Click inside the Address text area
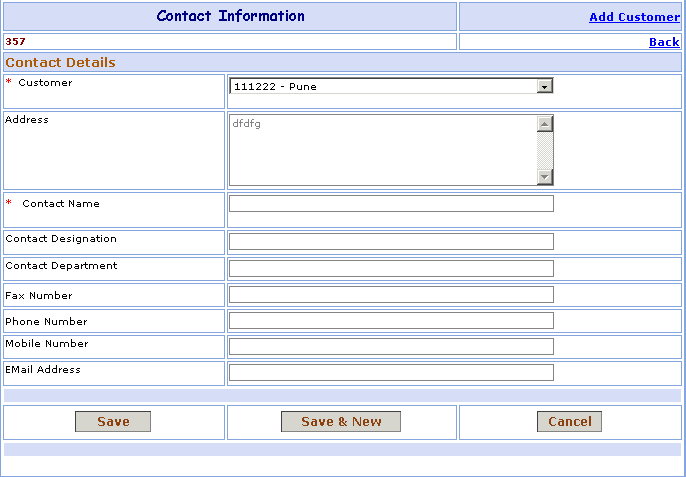This screenshot has height=477, width=686. 382,150
